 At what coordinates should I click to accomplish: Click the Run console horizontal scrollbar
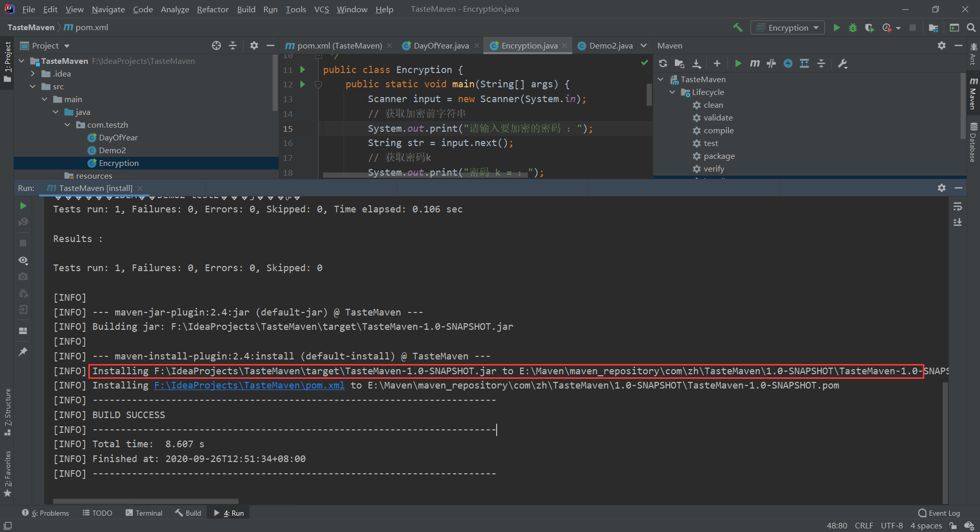145,501
